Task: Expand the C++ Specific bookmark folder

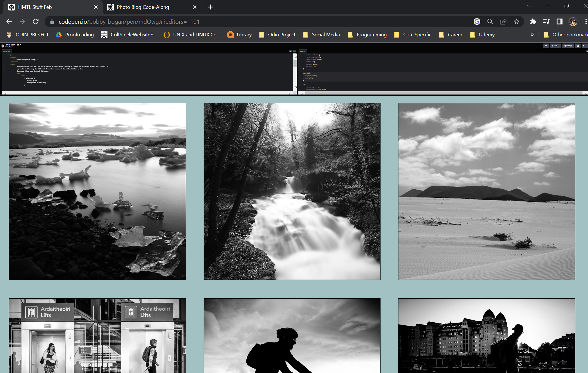Action: 413,34
